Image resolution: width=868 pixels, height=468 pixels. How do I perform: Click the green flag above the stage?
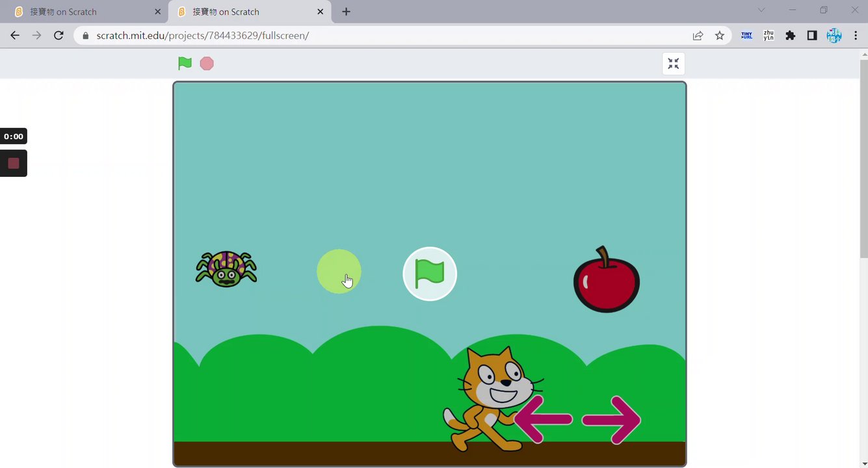click(185, 63)
